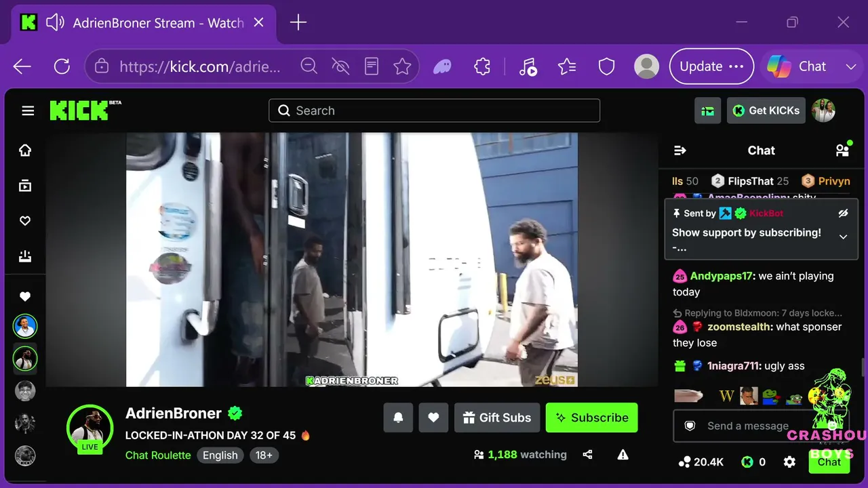This screenshot has height=488, width=868.
Task: Open chat settings gear icon
Action: pos(789,462)
